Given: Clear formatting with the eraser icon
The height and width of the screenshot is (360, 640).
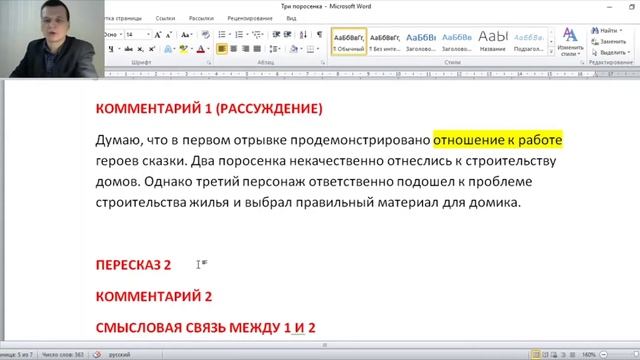Looking at the screenshot, I should (x=206, y=35).
